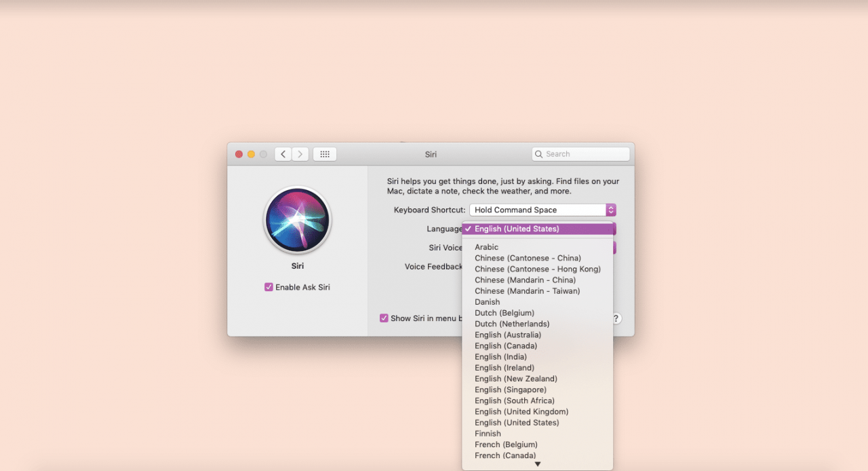868x471 pixels.
Task: Choose English (Australia)
Action: click(538, 335)
